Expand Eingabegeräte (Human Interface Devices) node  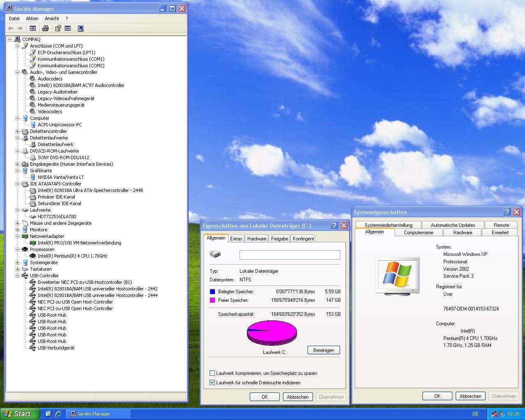click(x=17, y=164)
